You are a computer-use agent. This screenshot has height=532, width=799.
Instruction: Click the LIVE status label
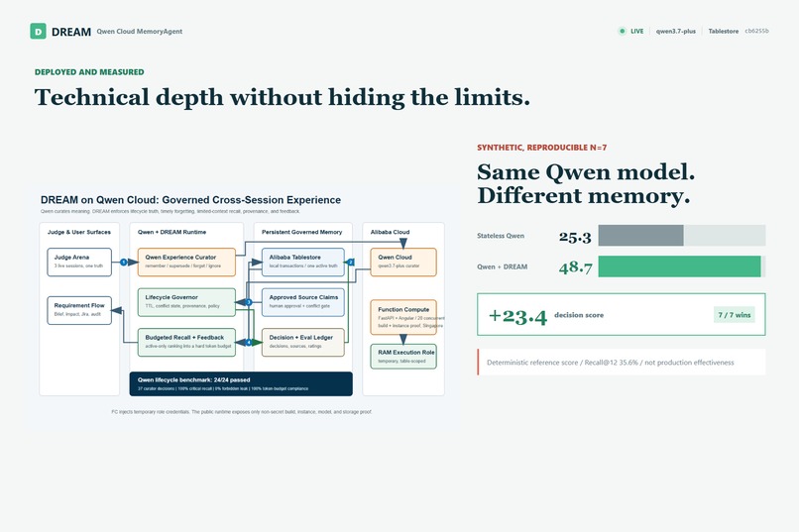point(637,31)
